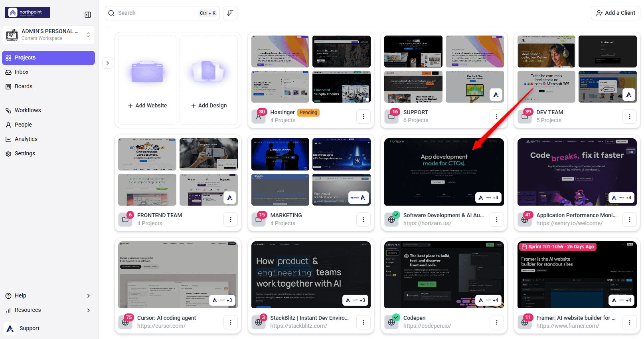The image size is (644, 339).
Task: Open Settings in sidebar
Action: click(x=48, y=154)
